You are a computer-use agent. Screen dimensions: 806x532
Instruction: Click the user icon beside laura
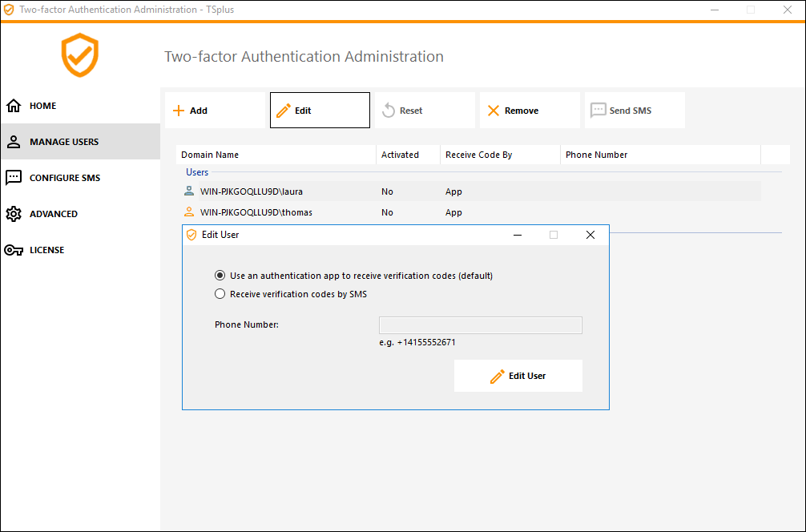(189, 191)
